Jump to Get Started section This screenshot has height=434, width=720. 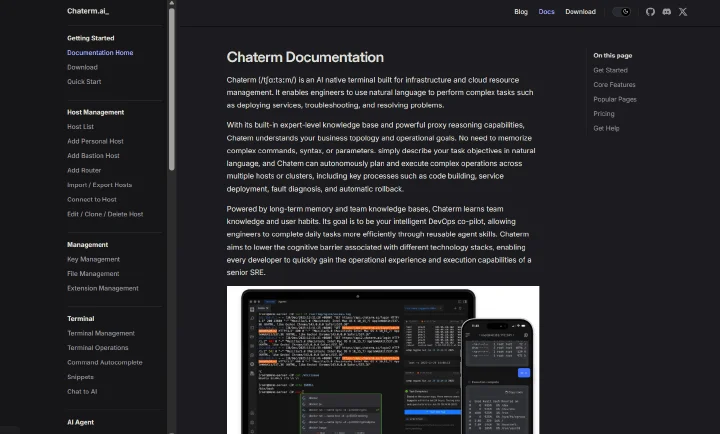[610, 70]
